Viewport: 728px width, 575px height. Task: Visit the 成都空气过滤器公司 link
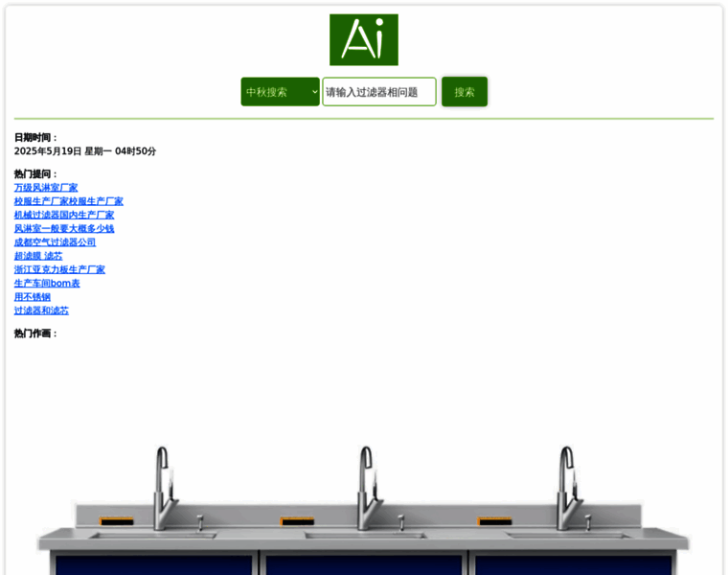click(x=55, y=242)
